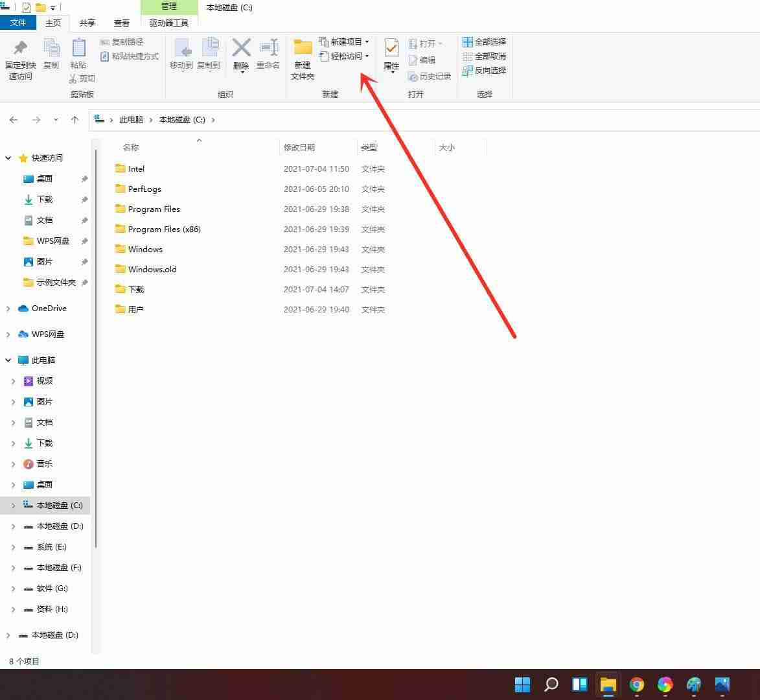
Task: Click the 粘贴 paste icon
Action: tap(78, 55)
